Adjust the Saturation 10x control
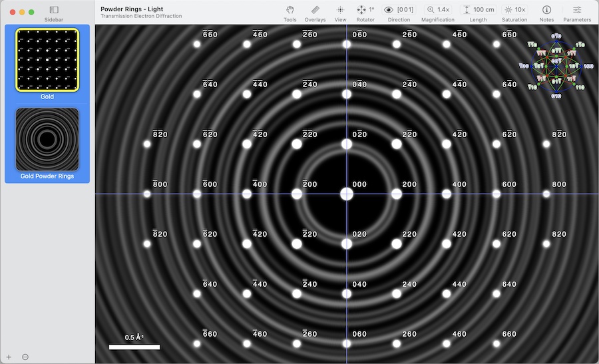The width and height of the screenshot is (599, 364). point(514,10)
